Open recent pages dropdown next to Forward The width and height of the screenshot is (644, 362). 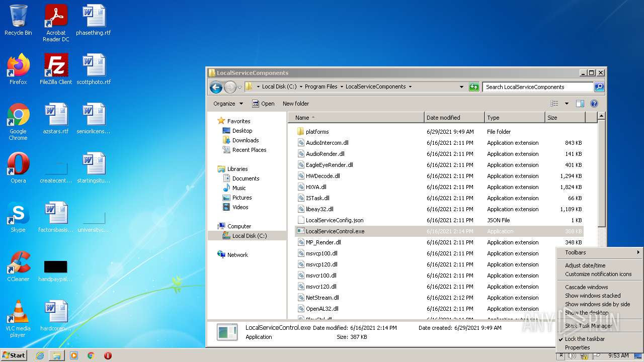point(240,87)
